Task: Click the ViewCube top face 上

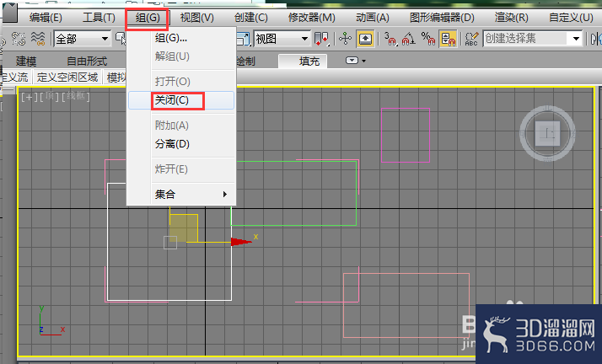Action: click(547, 133)
